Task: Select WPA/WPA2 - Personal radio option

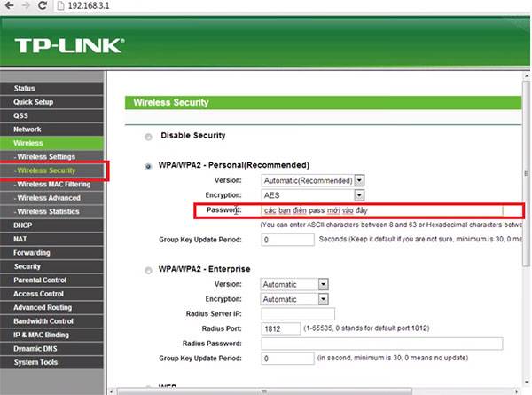Action: (147, 166)
